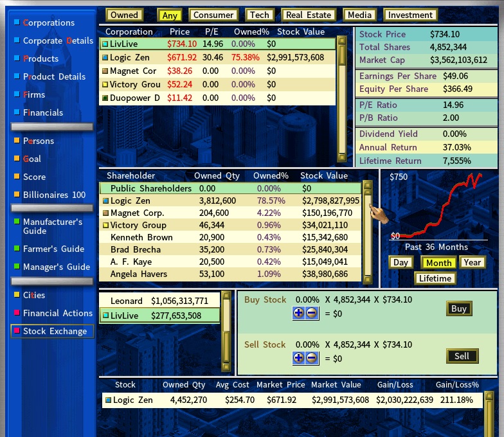This screenshot has width=504, height=437.
Task: Click Logic Zen icon in portfolio table
Action: [x=108, y=400]
